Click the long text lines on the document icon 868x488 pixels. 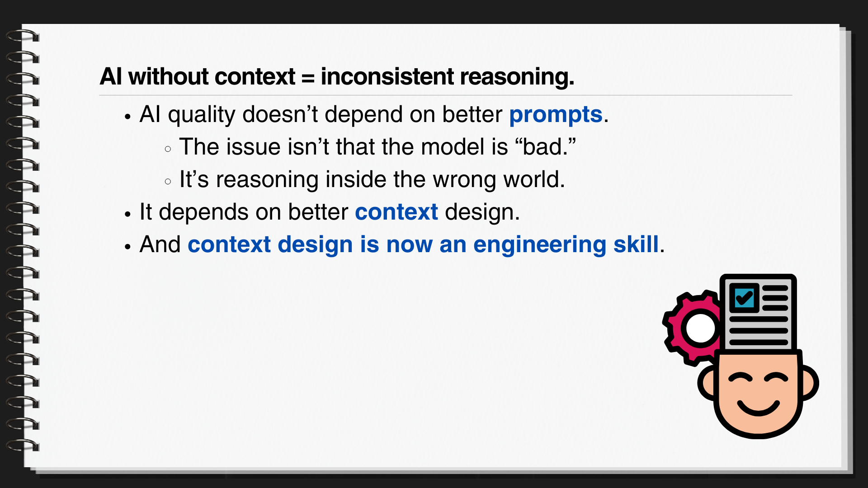pos(759,331)
